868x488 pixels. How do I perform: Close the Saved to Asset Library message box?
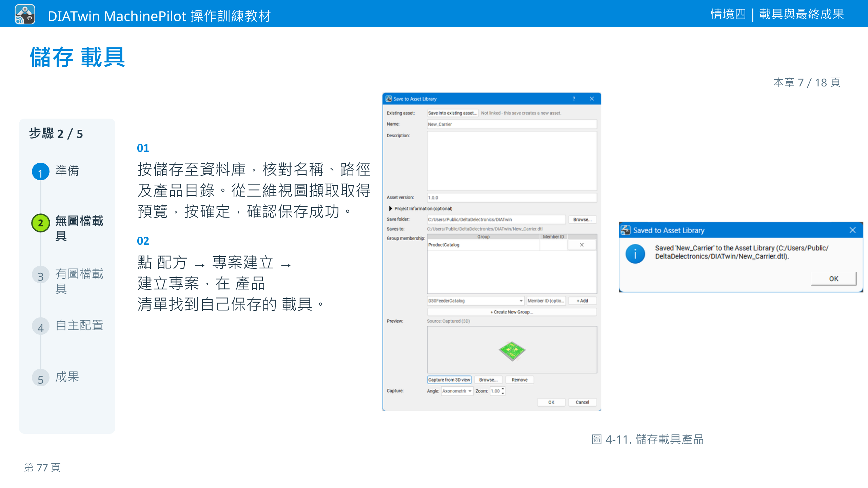853,230
